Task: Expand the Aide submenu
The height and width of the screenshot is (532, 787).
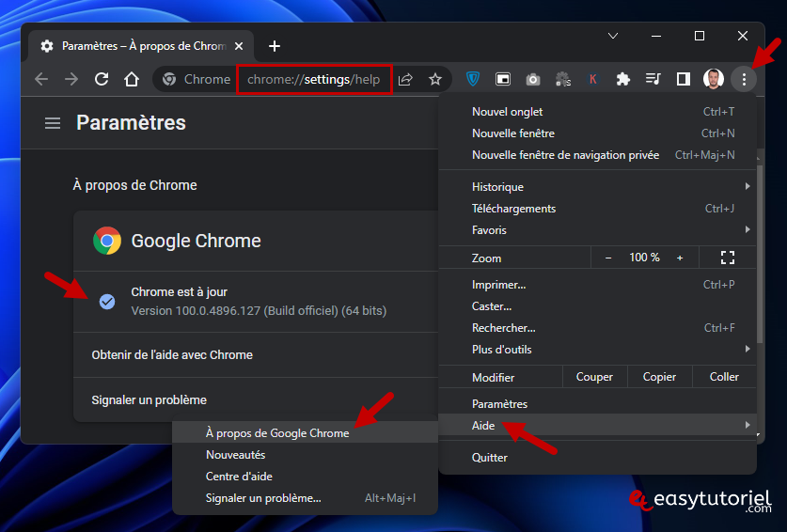Action: coord(597,426)
